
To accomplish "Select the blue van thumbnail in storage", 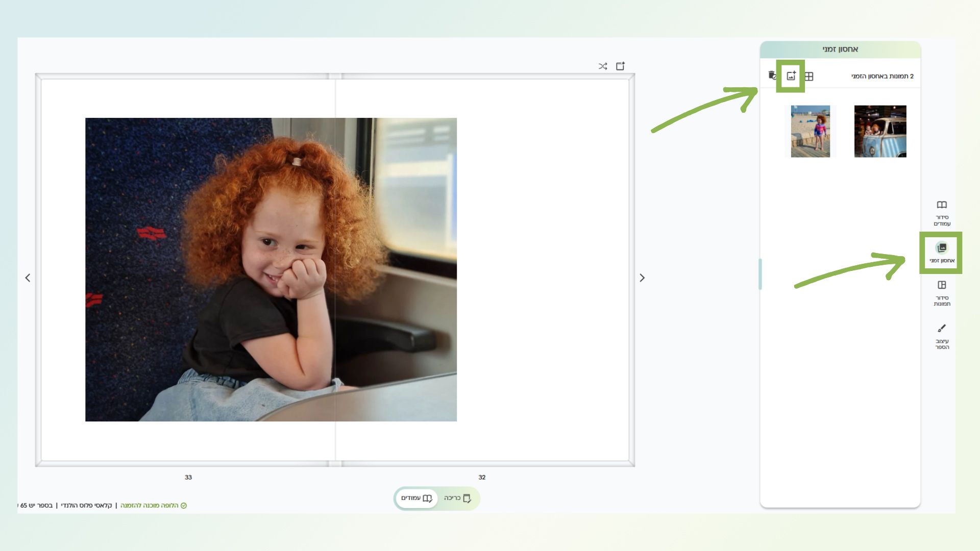I will 880,132.
